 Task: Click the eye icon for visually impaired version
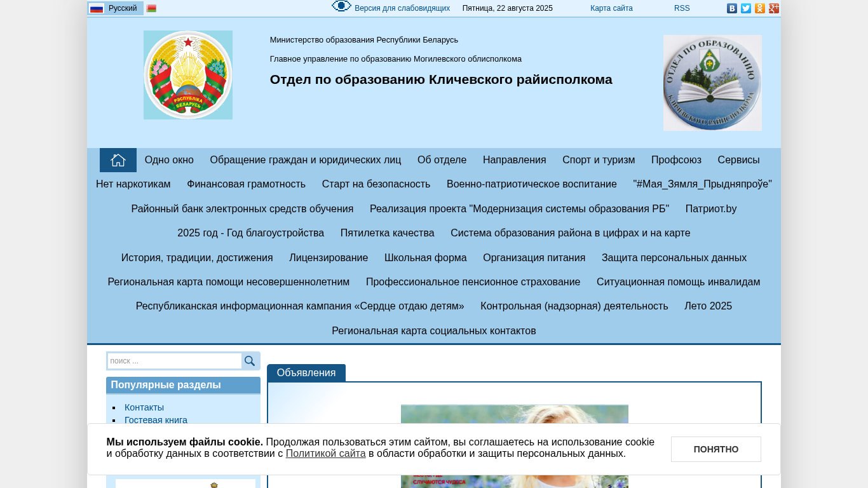(341, 6)
